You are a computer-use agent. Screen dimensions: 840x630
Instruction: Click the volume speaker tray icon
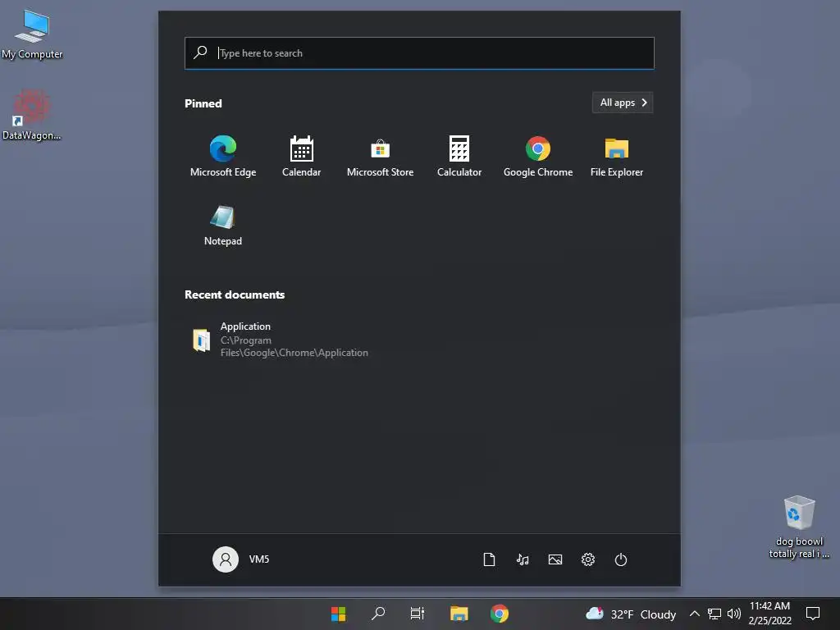tap(734, 614)
